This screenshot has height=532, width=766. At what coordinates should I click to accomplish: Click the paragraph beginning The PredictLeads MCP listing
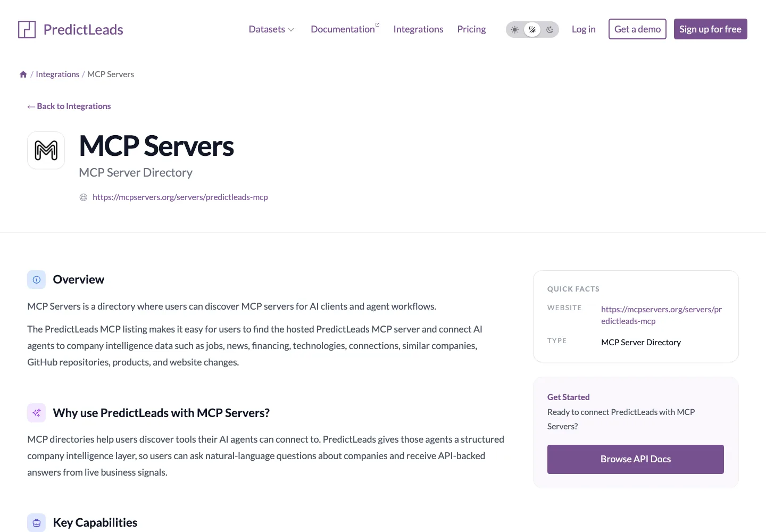point(255,346)
